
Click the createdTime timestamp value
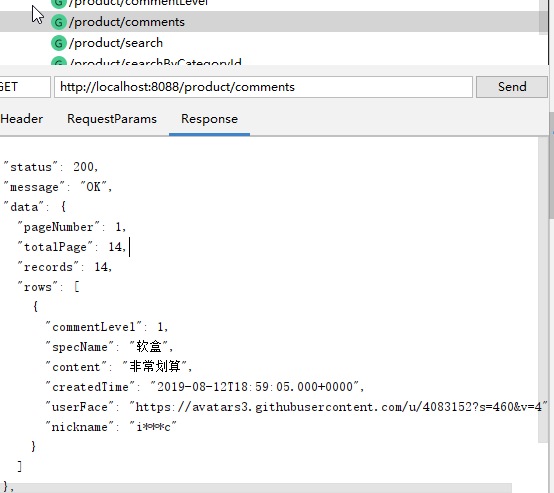[255, 387]
